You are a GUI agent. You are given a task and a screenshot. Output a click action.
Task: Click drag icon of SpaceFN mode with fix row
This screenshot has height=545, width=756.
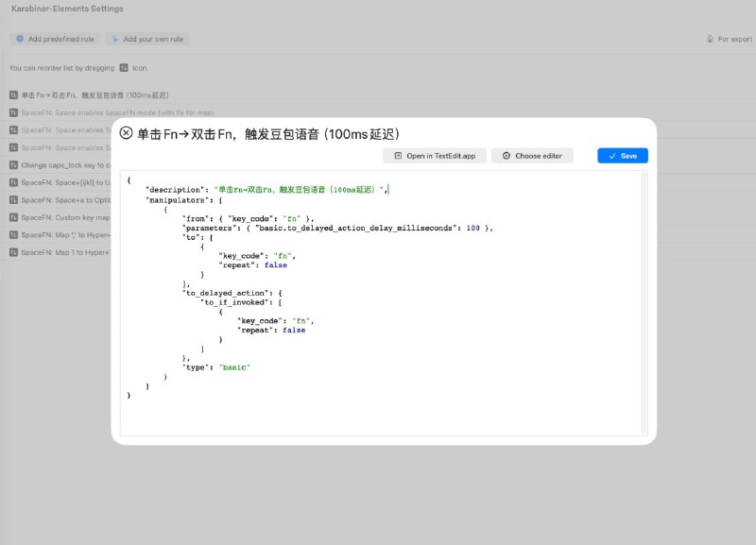click(13, 112)
